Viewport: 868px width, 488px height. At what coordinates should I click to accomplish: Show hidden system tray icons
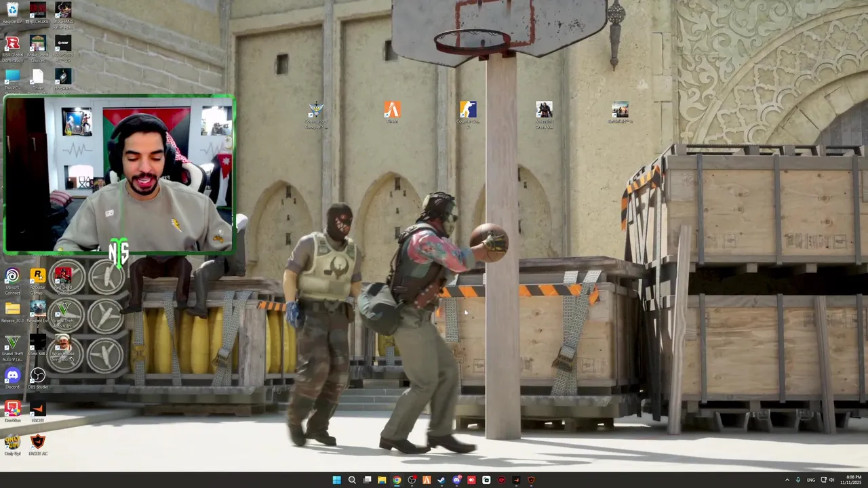click(x=787, y=480)
